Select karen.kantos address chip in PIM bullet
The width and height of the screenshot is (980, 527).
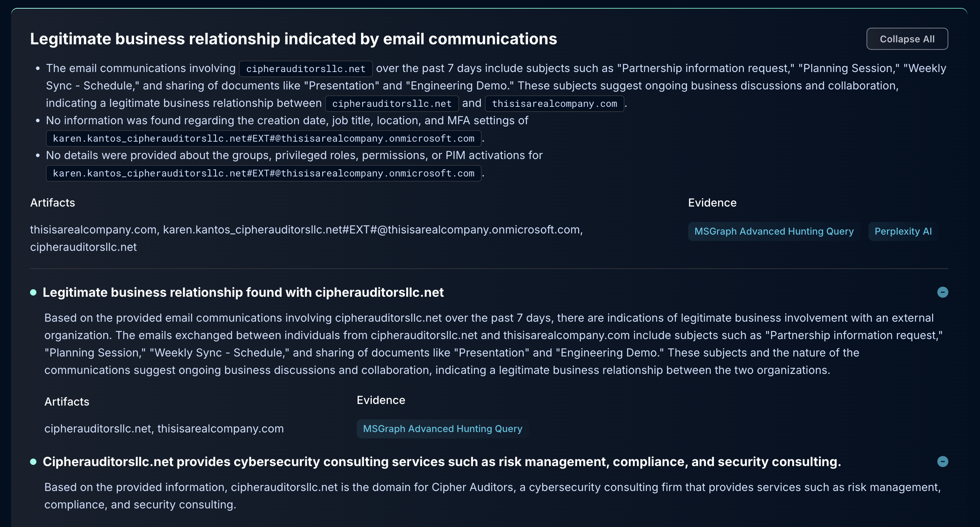[263, 173]
